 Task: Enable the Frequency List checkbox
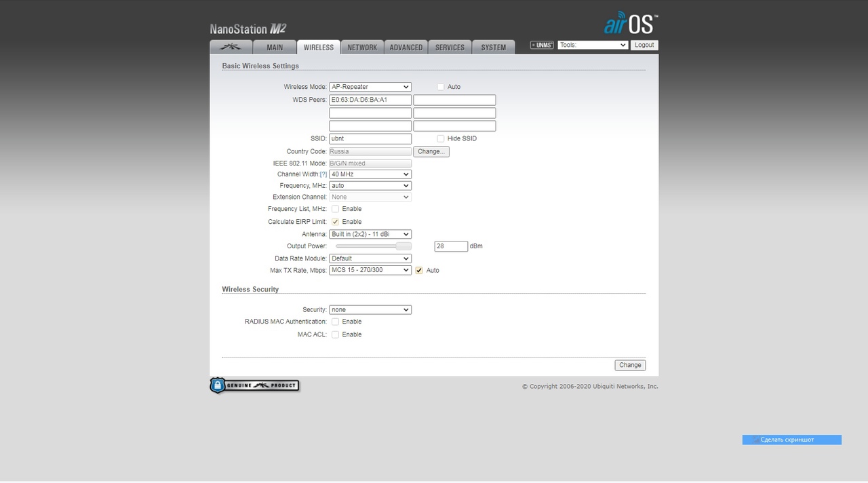[335, 209]
